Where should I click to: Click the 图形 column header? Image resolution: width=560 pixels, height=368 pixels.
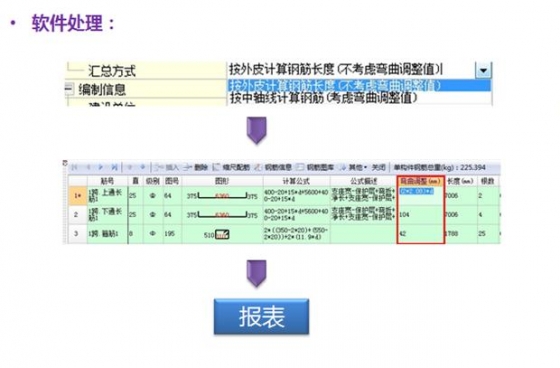click(x=222, y=181)
